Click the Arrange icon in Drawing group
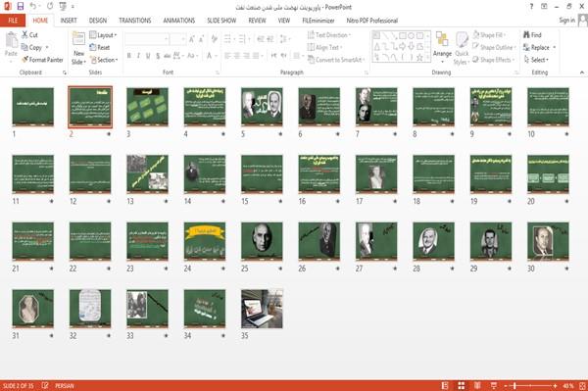This screenshot has height=391, width=588. tap(442, 40)
